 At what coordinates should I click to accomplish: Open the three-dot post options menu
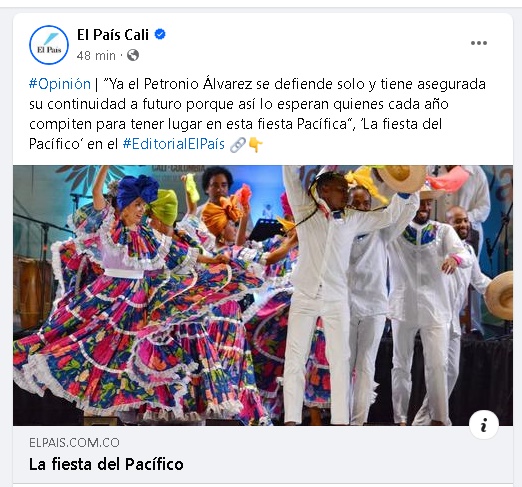(479, 43)
